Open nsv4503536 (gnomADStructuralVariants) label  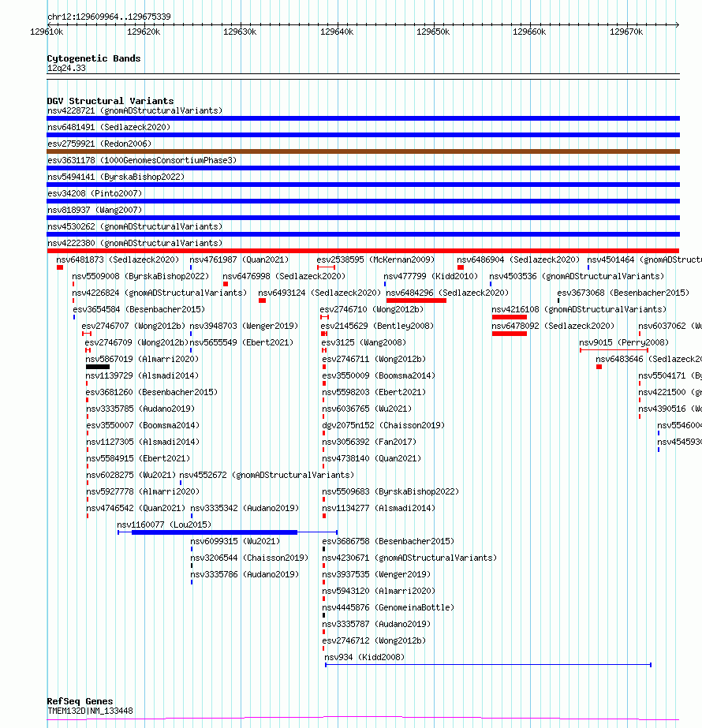click(x=577, y=276)
